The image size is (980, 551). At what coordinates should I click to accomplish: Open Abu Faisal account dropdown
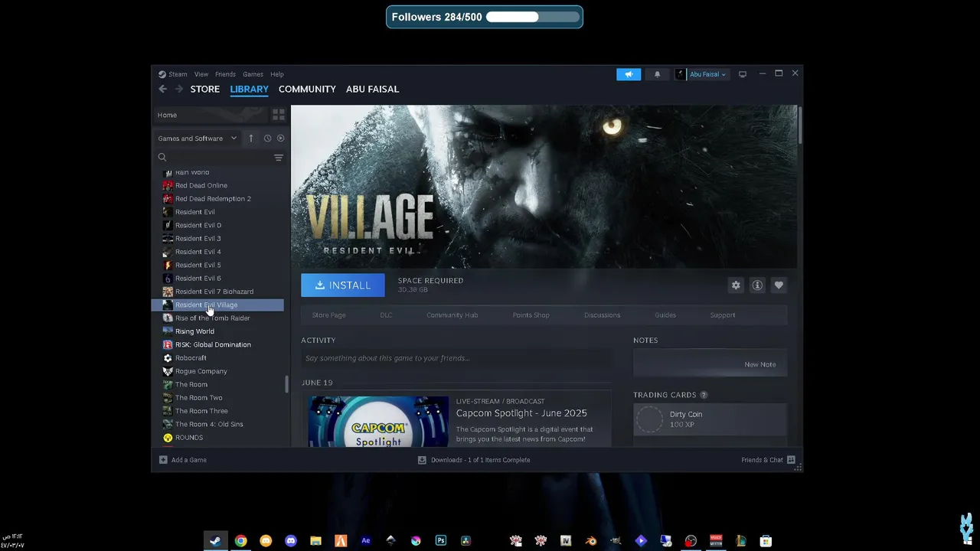[x=701, y=74]
